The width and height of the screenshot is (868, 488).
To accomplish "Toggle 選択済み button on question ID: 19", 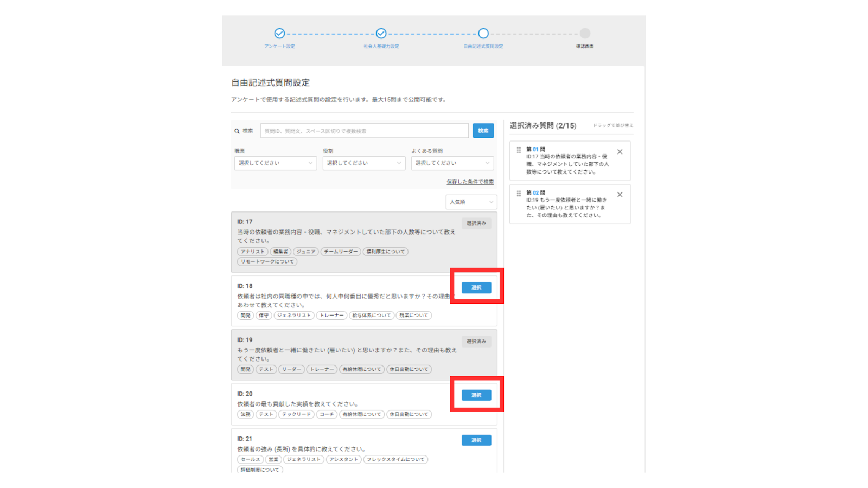I will click(476, 342).
